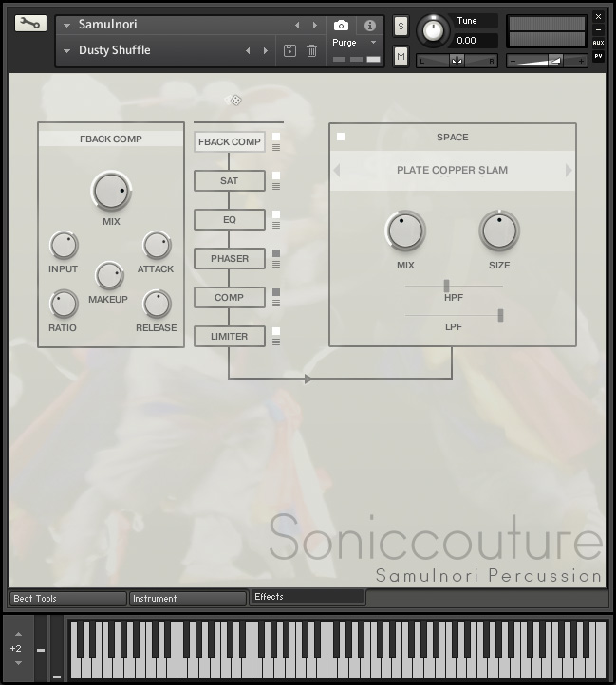The height and width of the screenshot is (685, 616).
Task: Toggle LIMITER effect on/off
Action: click(276, 331)
